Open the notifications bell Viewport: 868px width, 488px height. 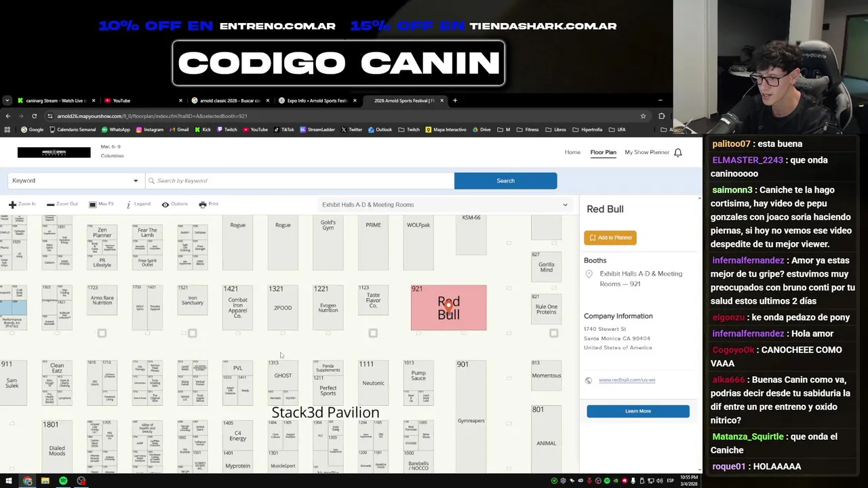pyautogui.click(x=677, y=152)
